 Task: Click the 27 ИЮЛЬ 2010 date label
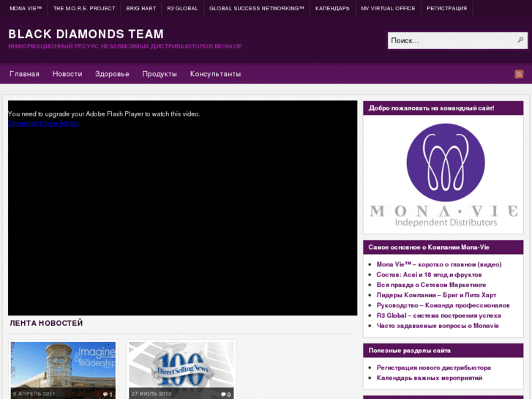tap(151, 394)
